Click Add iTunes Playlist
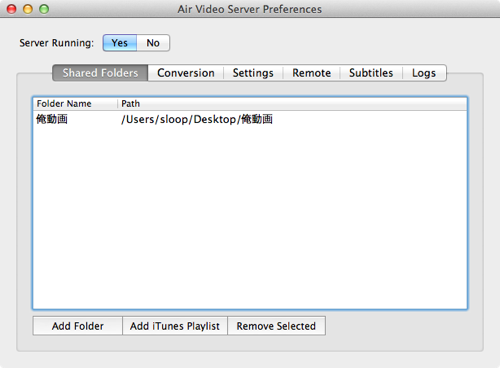The image size is (500, 368). [x=175, y=326]
